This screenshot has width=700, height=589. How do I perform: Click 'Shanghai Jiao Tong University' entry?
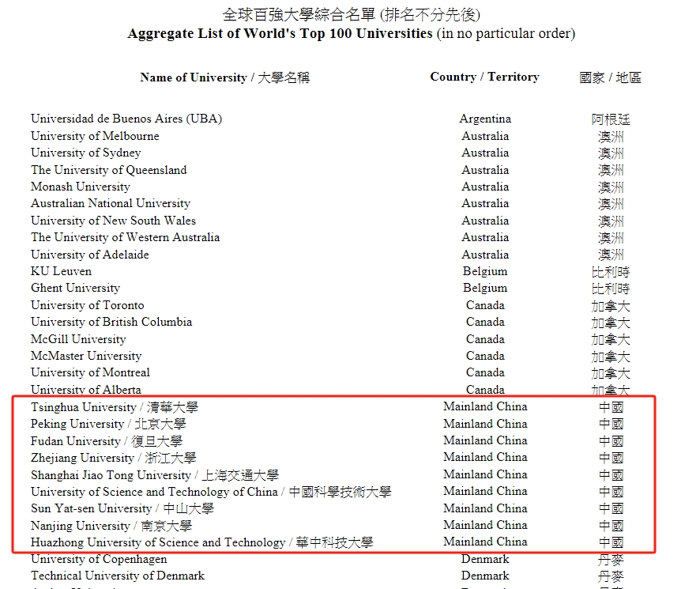click(x=111, y=475)
